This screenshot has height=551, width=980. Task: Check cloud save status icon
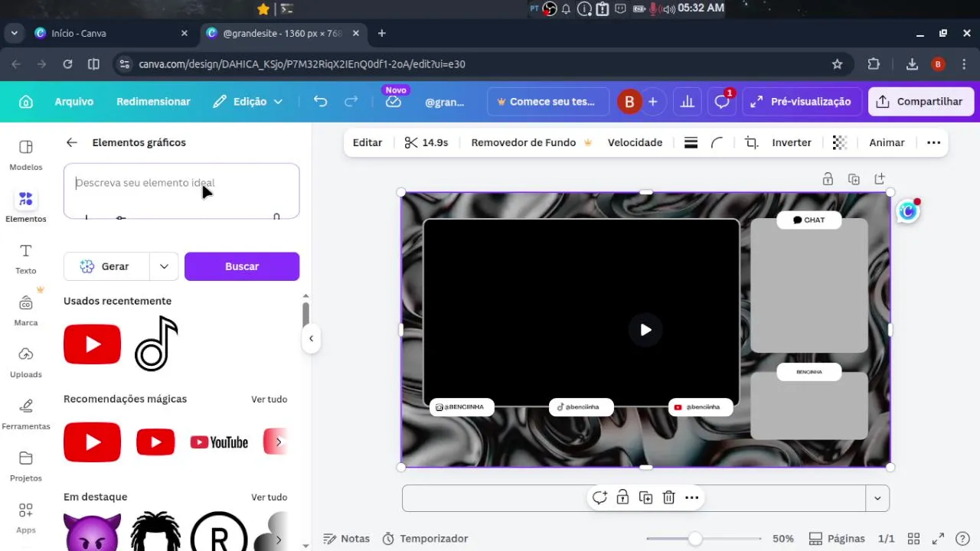tap(394, 102)
